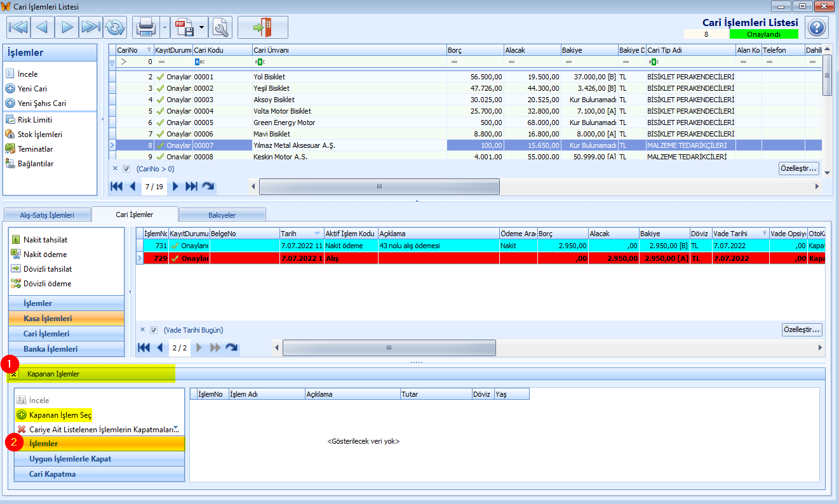Uncheck the CariNo > 0 filter checkbox
The image size is (839, 504).
(126, 169)
